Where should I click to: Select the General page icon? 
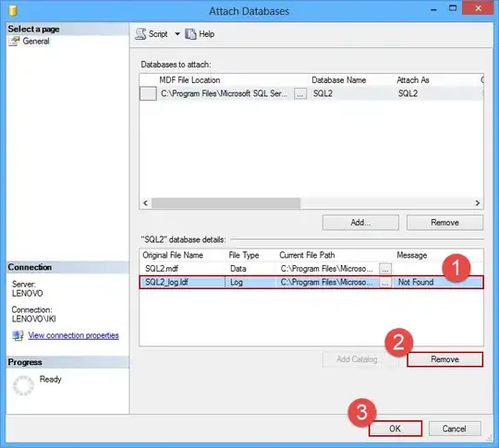click(x=14, y=42)
